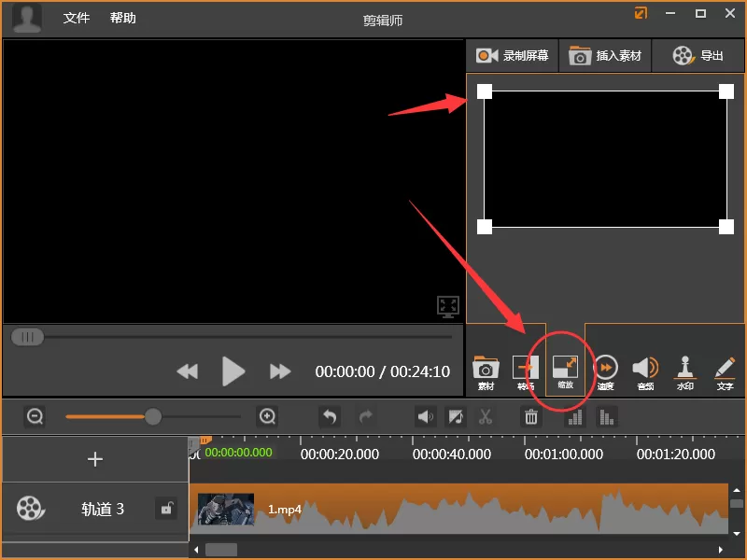Click the redo arrow

(366, 417)
